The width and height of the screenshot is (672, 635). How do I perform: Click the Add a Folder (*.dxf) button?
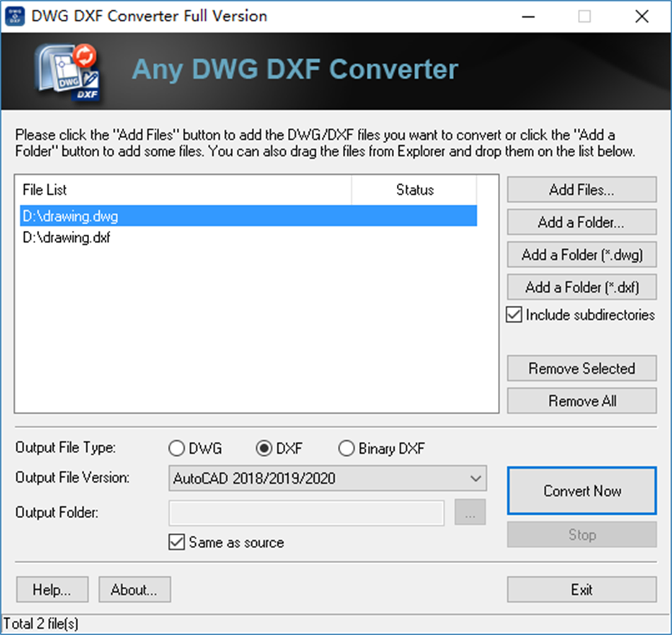[581, 287]
